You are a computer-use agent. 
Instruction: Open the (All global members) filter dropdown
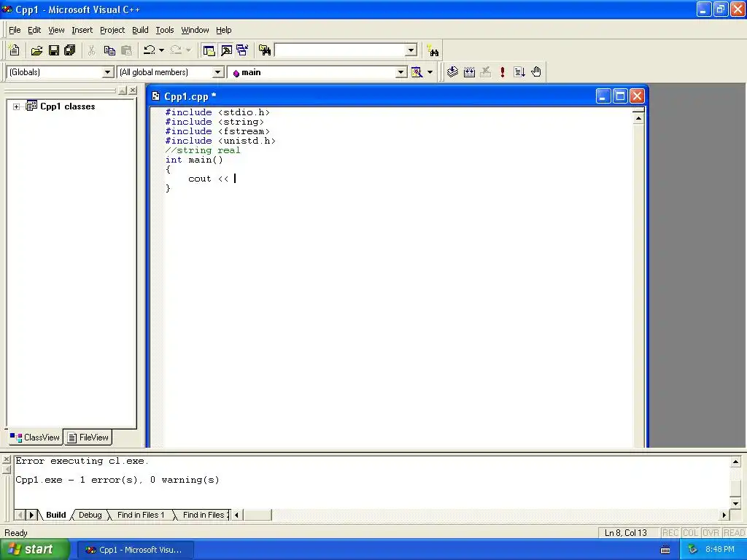[x=217, y=72]
